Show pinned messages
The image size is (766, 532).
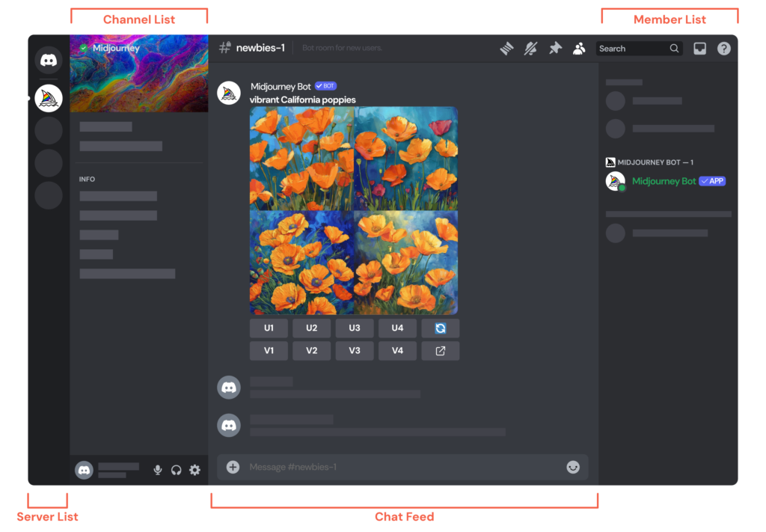tap(554, 48)
